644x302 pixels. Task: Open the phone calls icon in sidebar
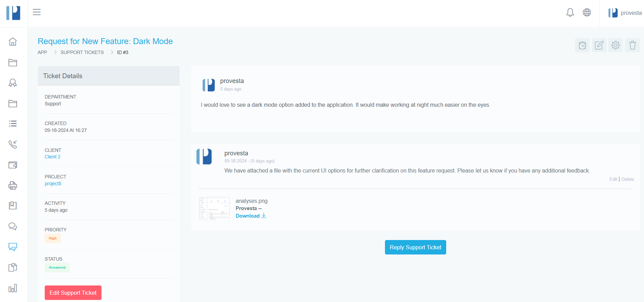tap(13, 144)
